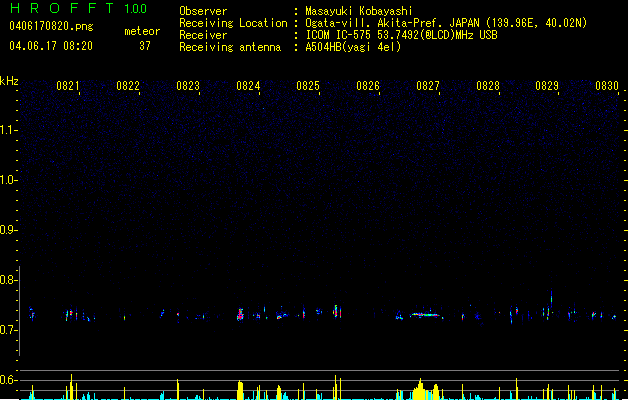This screenshot has height=400, width=629.
Task: Click the Observer label
Action: [203, 11]
